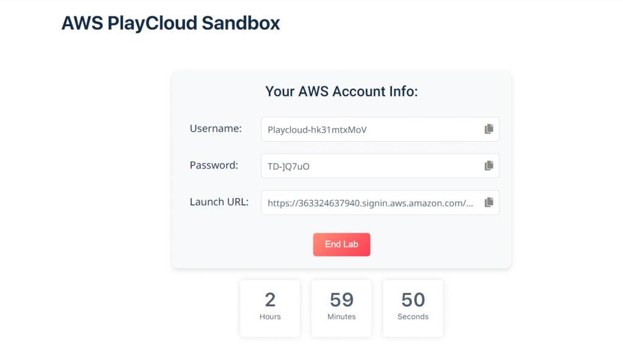Click the hours countdown number 2
This screenshot has height=364, width=623.
click(270, 300)
